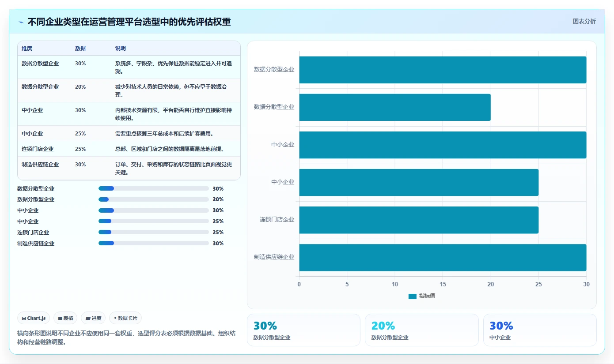
Task: Open the 20% 数据分散型企业 data card
Action: (x=421, y=330)
